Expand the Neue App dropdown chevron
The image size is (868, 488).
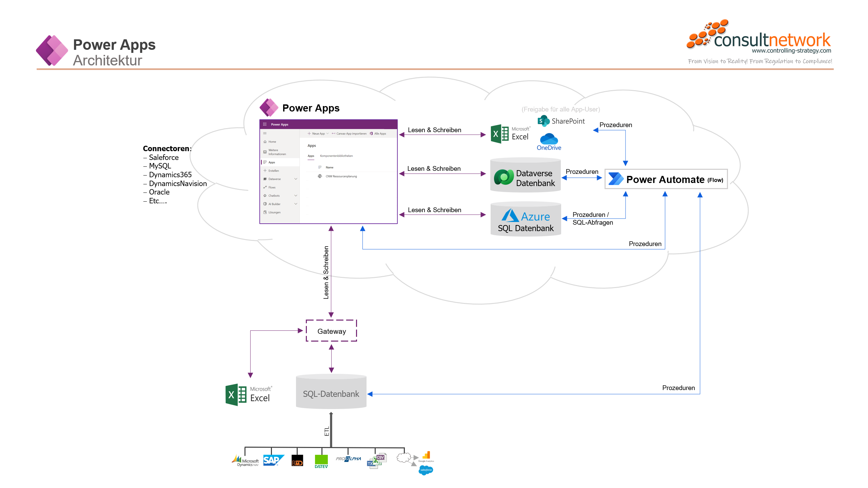(328, 134)
